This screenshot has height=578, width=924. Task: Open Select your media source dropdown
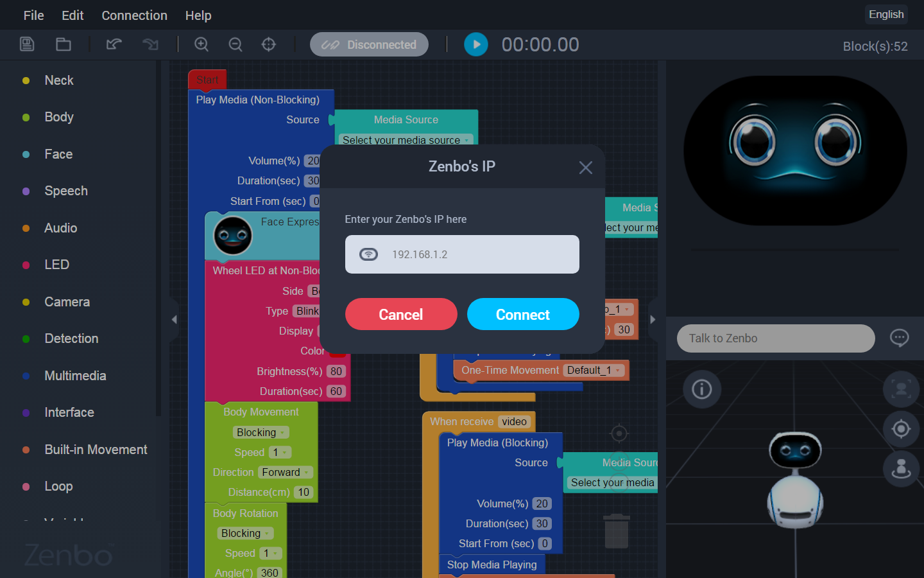click(406, 140)
